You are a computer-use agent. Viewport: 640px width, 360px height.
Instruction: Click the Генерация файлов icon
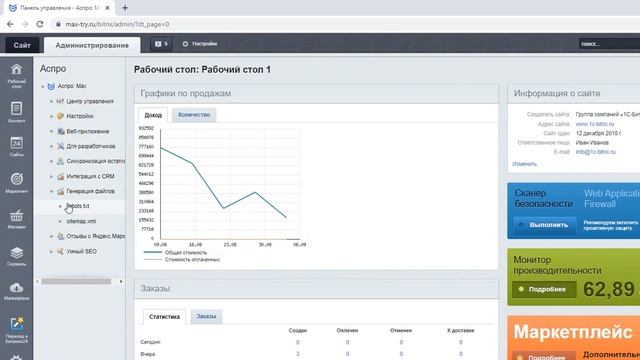point(60,191)
